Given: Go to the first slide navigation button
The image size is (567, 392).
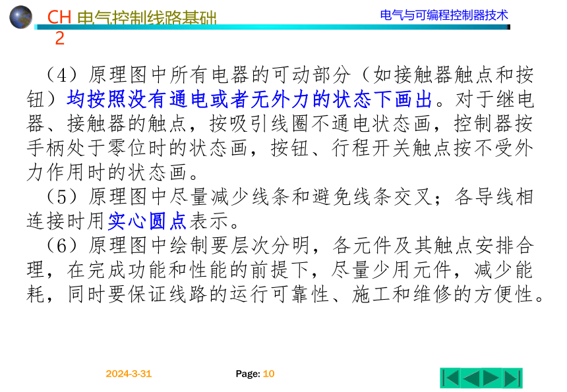Looking at the screenshot, I should 451,378.
